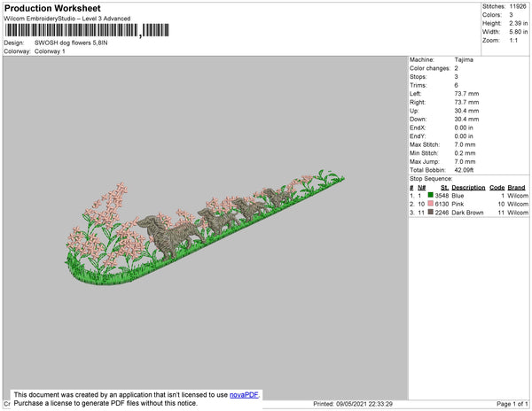Click the barcode under the Wilcom title
The width and height of the screenshot is (532, 411).
pos(87,30)
